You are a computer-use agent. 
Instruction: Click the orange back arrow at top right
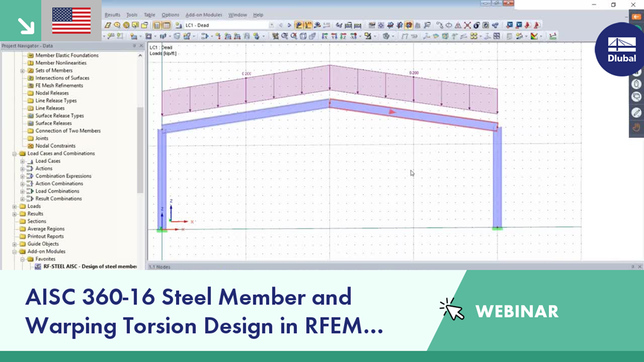tap(636, 16)
